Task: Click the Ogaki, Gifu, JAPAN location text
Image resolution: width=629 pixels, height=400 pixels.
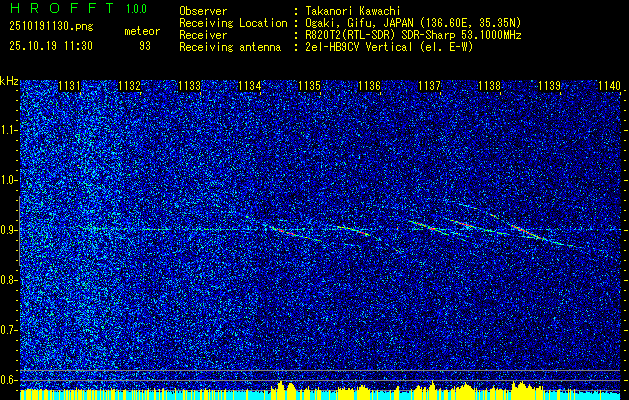Action: pos(413,23)
